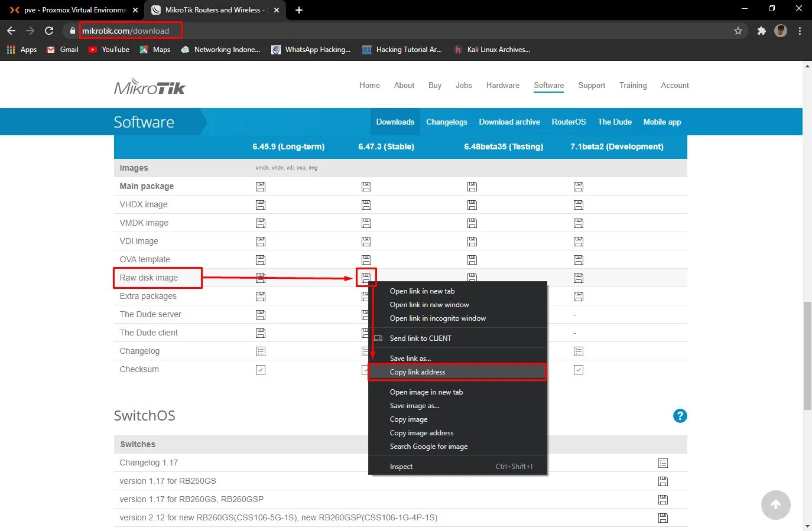812x531 pixels.
Task: Open the SwitchOS Changelog 1.17 document icon
Action: point(663,463)
